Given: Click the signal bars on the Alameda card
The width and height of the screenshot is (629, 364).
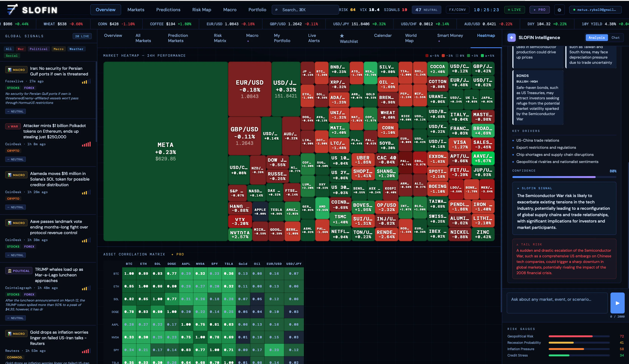Looking at the screenshot, I should [86, 192].
